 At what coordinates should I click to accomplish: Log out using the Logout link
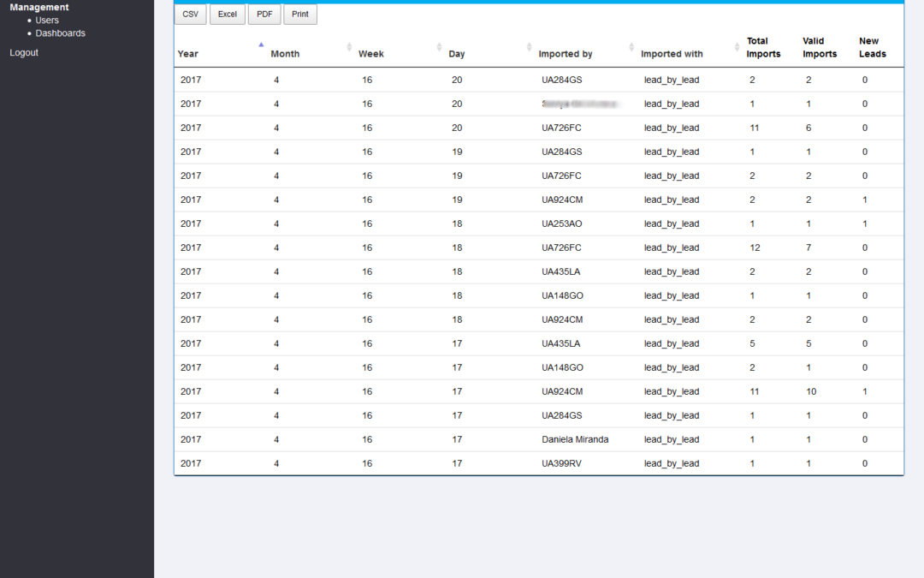24,53
